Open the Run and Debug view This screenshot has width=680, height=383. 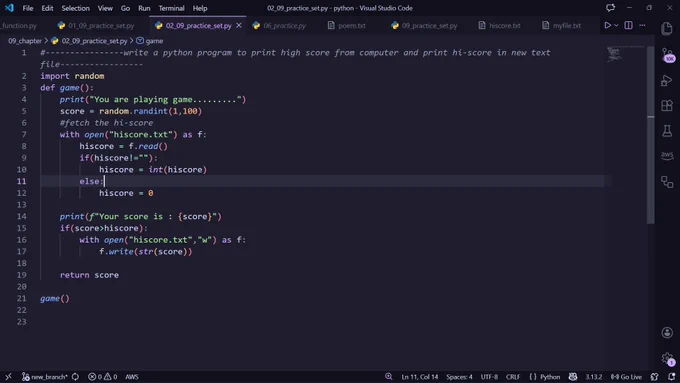667,80
